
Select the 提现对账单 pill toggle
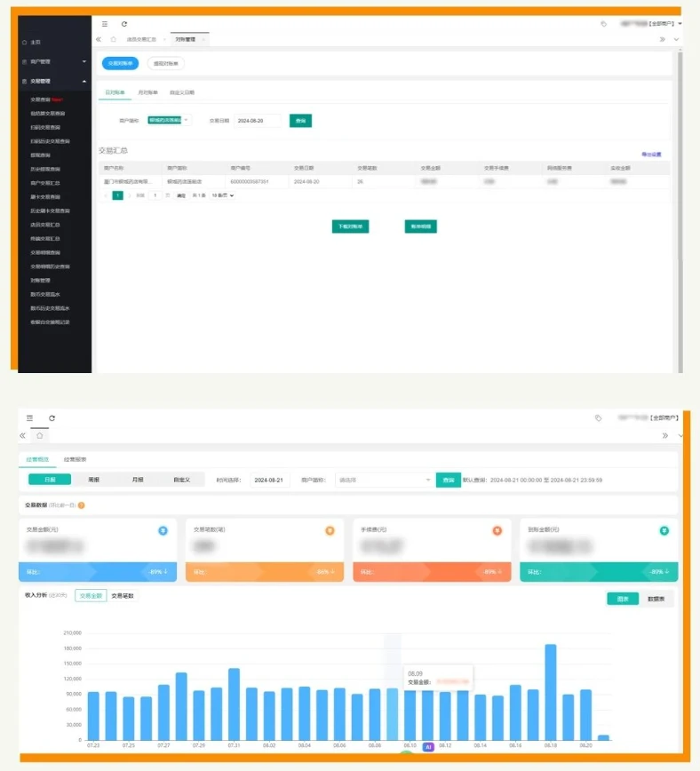pyautogui.click(x=166, y=63)
